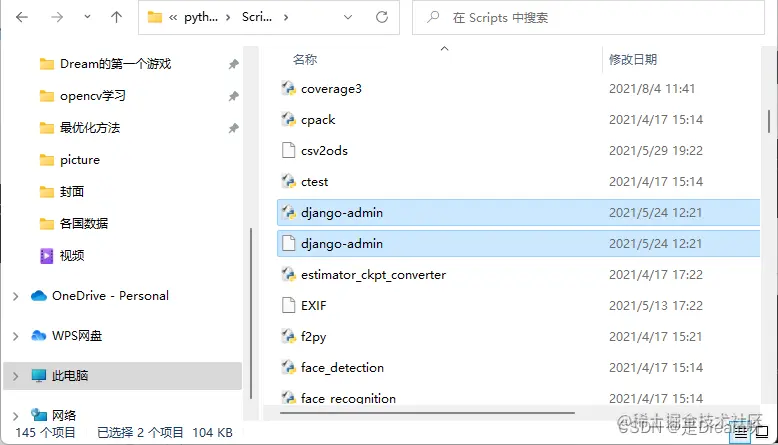The width and height of the screenshot is (778, 445).
Task: Focus the 'Scripts' search box
Action: [588, 18]
